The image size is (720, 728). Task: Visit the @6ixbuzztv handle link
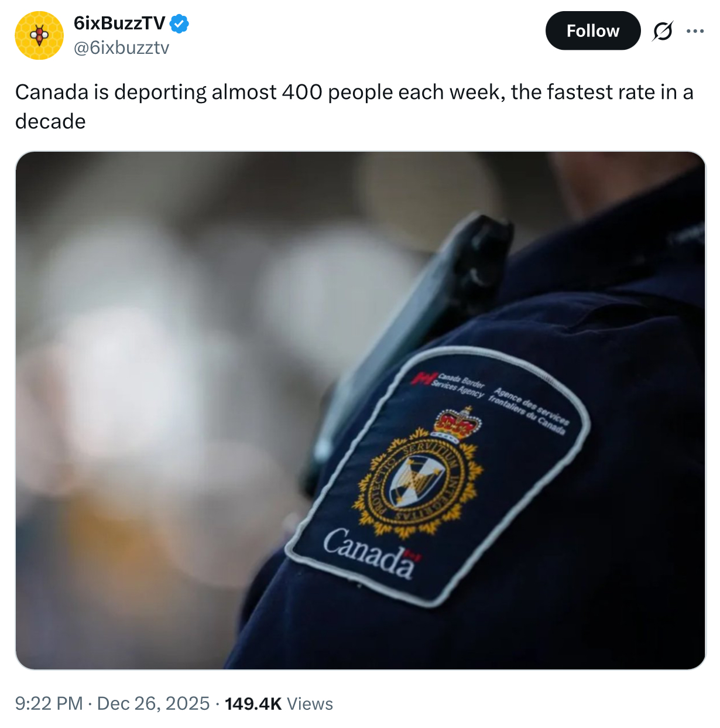point(121,47)
